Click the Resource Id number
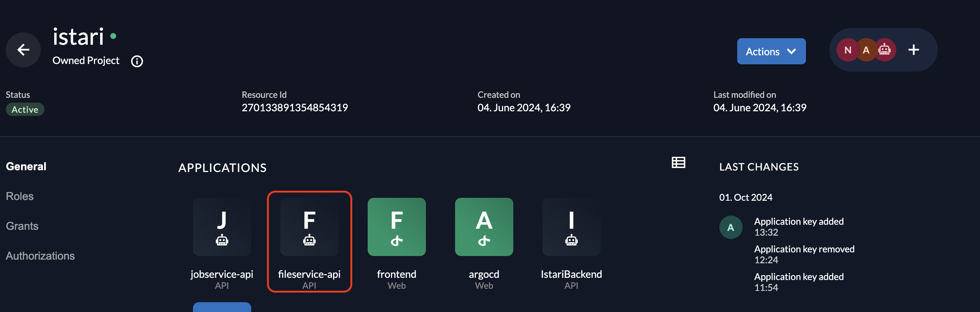 click(x=295, y=108)
